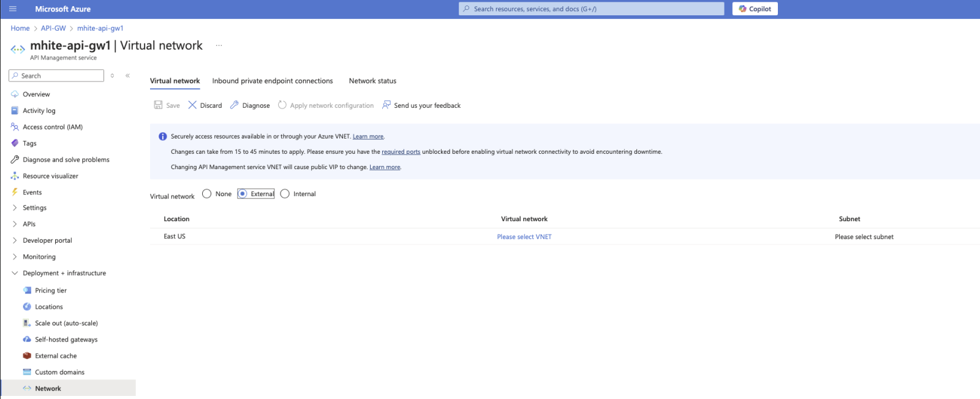Click the Diagnose wrench icon
980x399 pixels.
pos(235,105)
